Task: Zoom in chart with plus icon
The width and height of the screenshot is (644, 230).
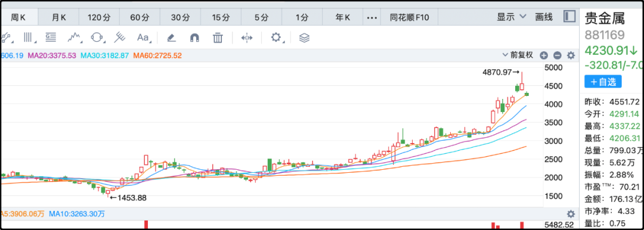Action: 543,55
